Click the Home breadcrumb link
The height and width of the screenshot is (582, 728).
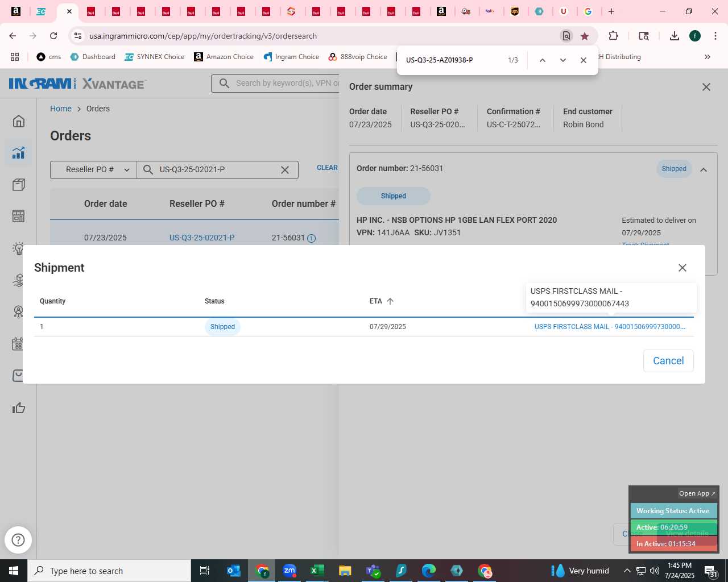point(61,109)
